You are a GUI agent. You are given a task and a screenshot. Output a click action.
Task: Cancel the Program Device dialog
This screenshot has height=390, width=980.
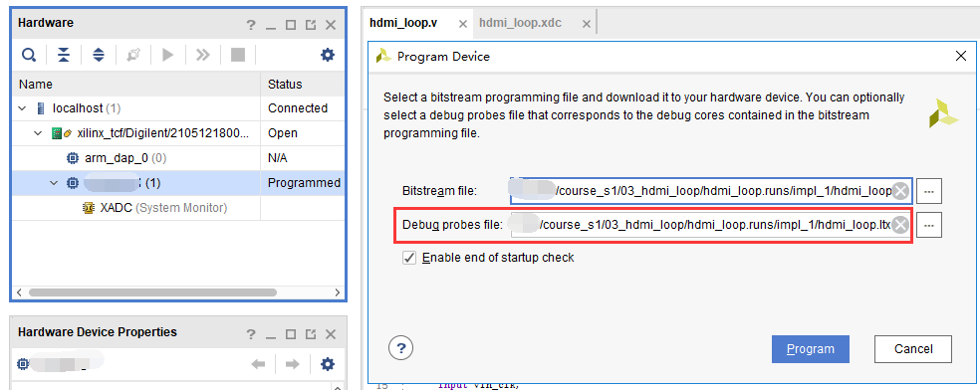click(x=913, y=349)
